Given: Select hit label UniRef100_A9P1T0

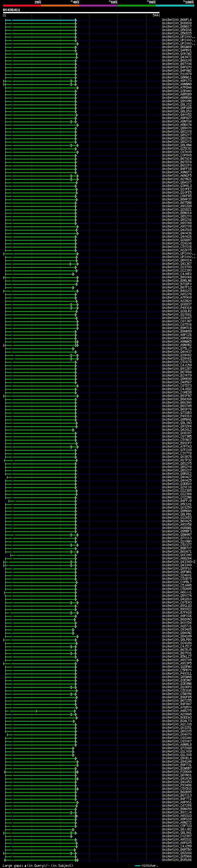Looking at the screenshot, I should click(176, 81).
